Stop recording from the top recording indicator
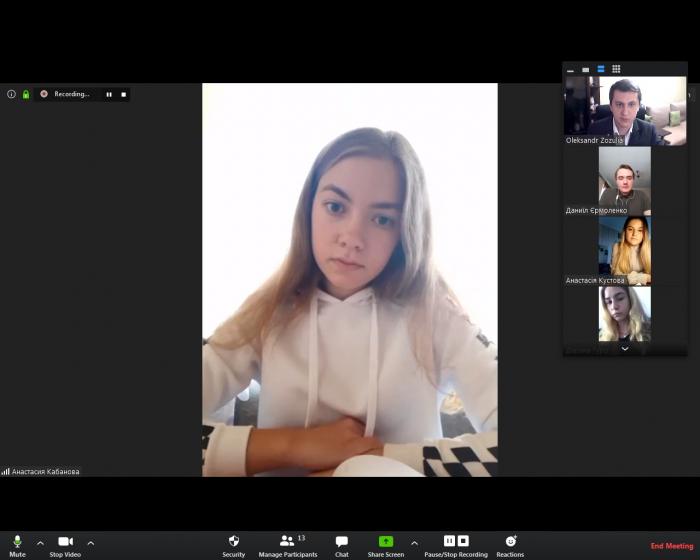Screen dimensions: 700x560 (x=124, y=94)
